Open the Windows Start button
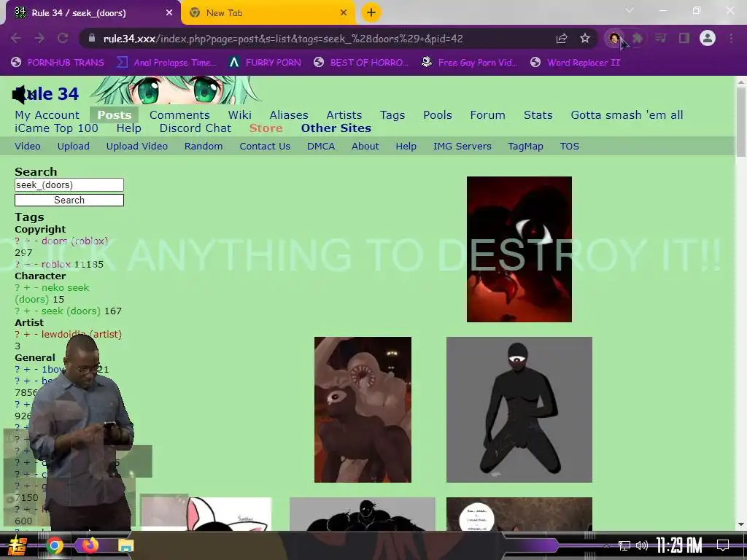 pos(18,545)
